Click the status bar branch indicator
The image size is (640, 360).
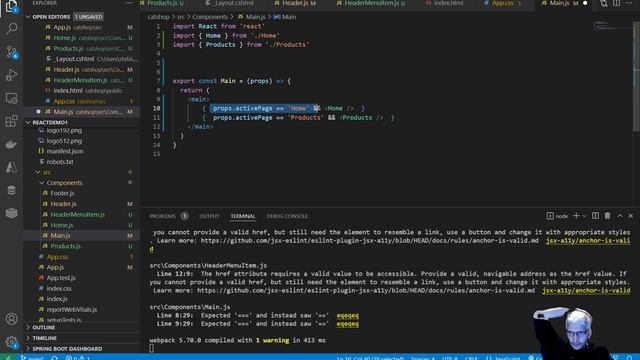33,358
